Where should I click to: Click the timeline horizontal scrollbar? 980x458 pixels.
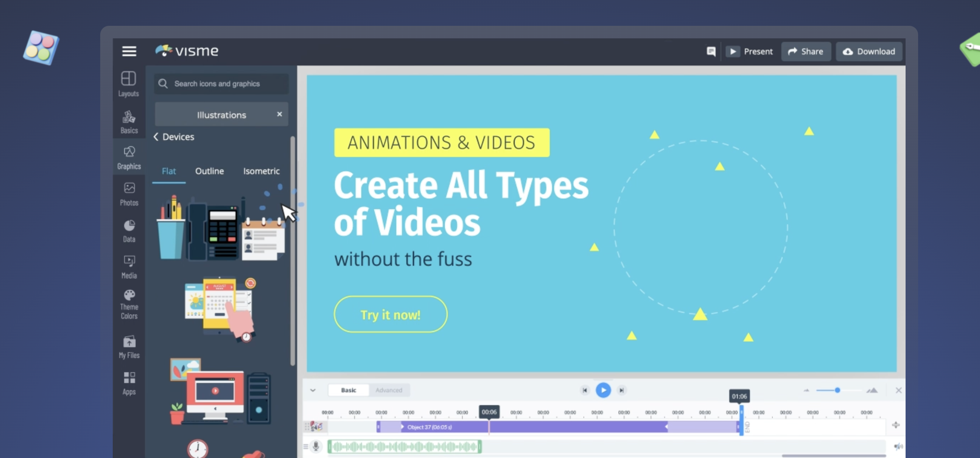834,456
